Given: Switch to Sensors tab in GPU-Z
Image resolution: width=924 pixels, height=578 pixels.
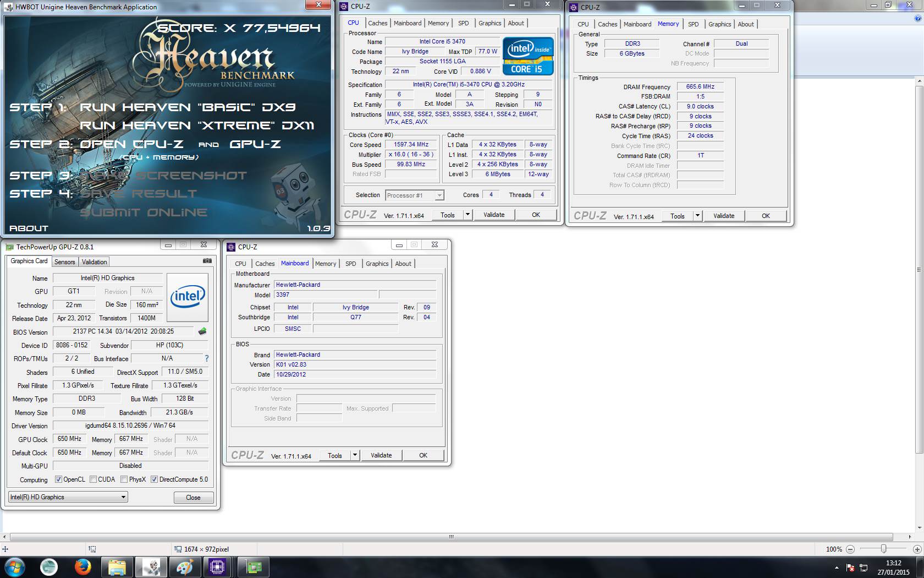Looking at the screenshot, I should (64, 262).
